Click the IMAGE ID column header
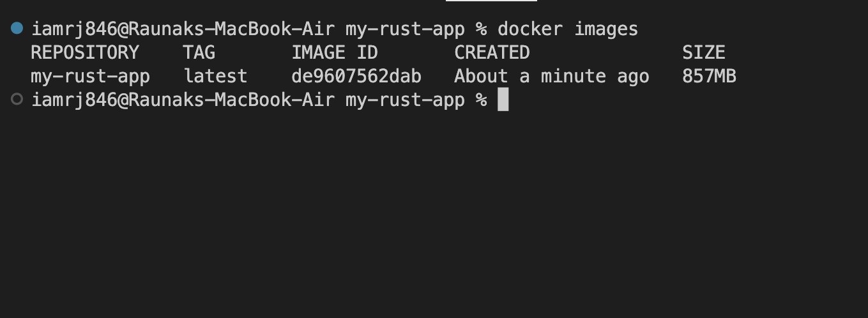The image size is (868, 318). tap(334, 52)
